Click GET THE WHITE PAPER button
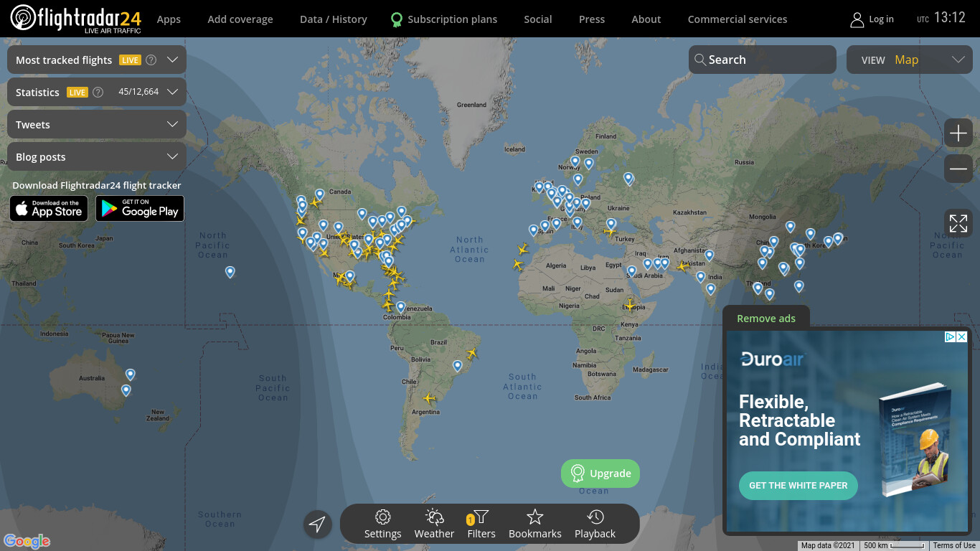 pyautogui.click(x=798, y=486)
